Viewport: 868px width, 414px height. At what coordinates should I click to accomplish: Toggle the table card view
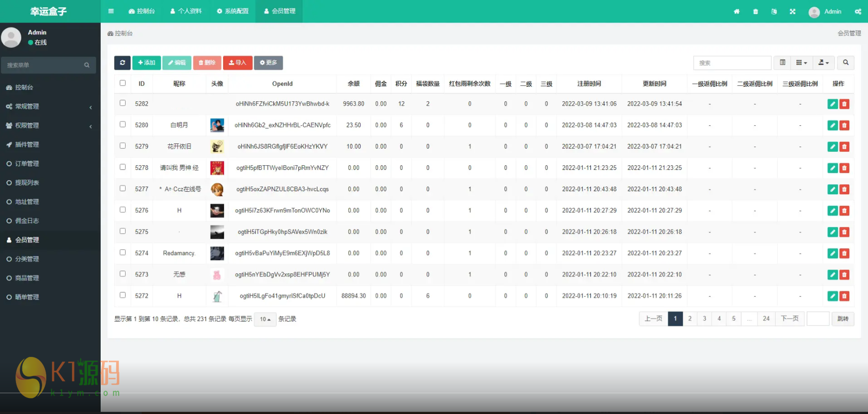[782, 62]
